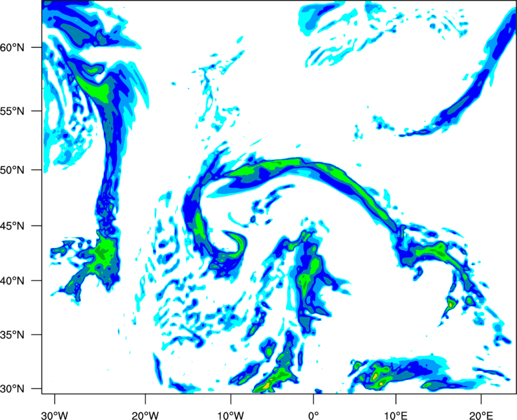Click the 45°N latitude label
Viewport: 517px width, 420px height.
pos(12,226)
